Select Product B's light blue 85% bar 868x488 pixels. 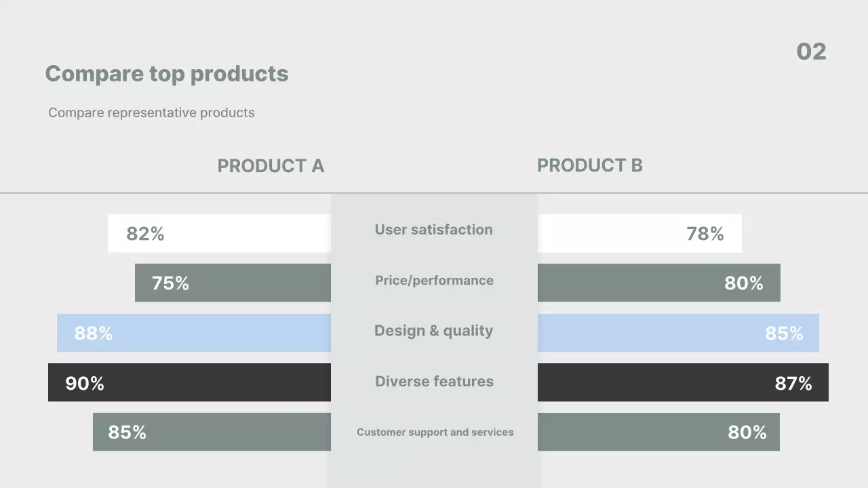tap(678, 333)
